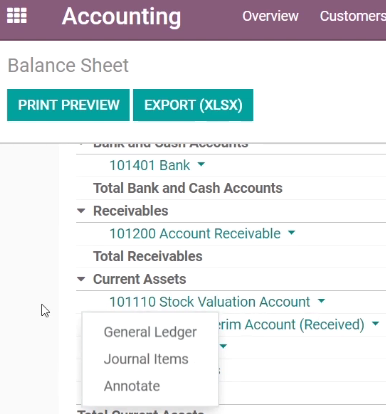Collapse the Receivables section arrow
The image size is (386, 414).
click(81, 211)
